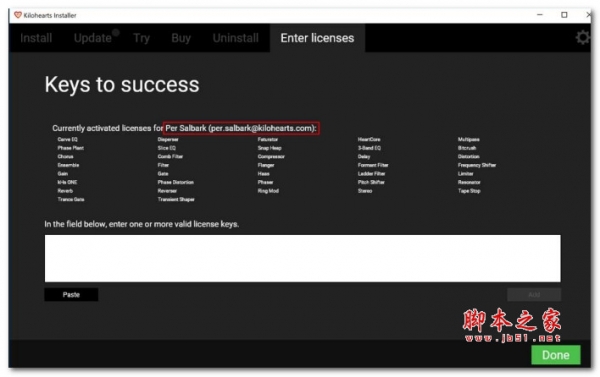Click the 'Bitcrush' license entry
600x377 pixels.
(x=467, y=148)
